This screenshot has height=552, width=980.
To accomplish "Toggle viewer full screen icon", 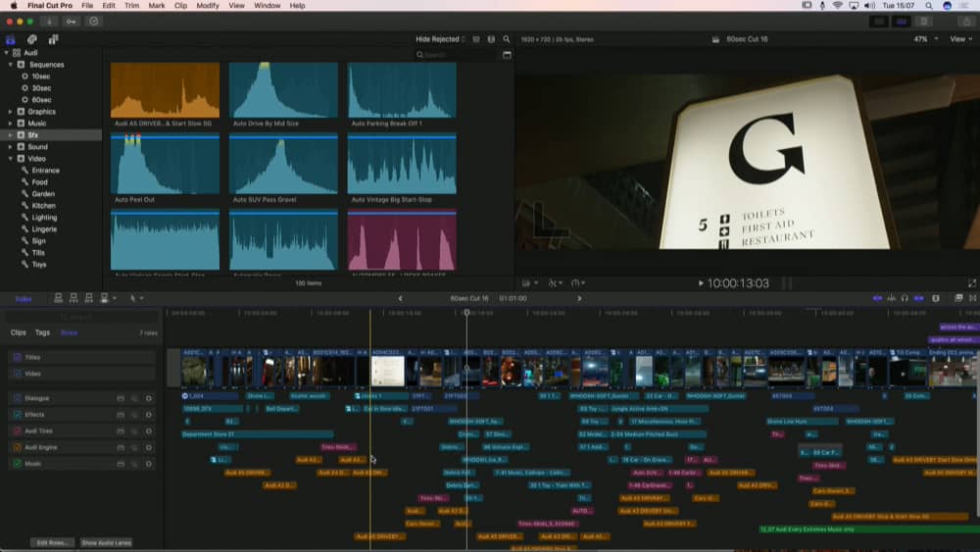I will click(972, 283).
